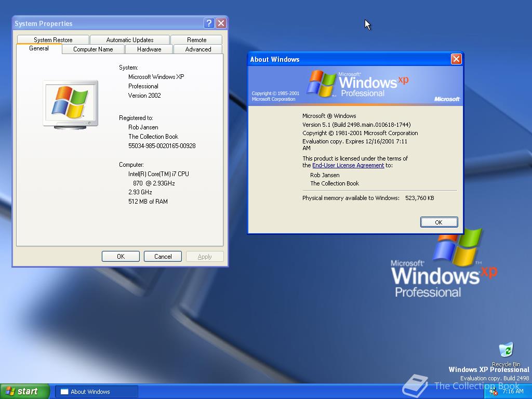Click OK in About Windows
This screenshot has width=532, height=399.
point(438,222)
